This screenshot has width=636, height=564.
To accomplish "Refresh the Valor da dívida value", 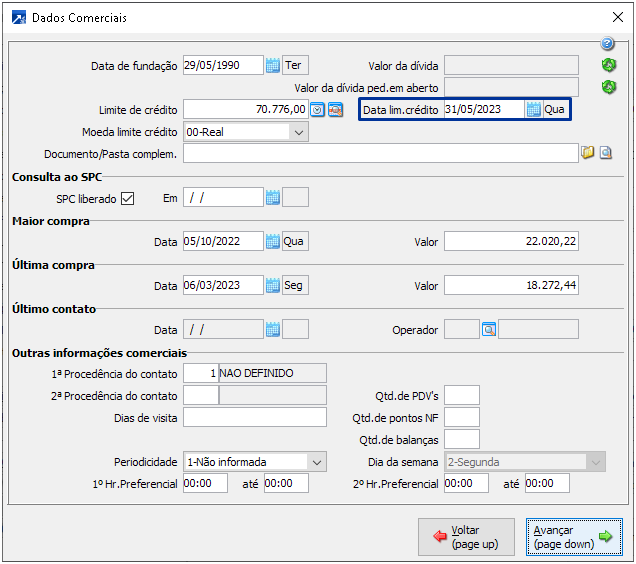I will (x=608, y=66).
